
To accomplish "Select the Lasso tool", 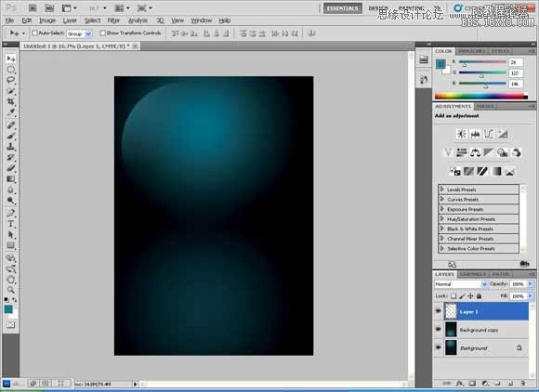I will pyautogui.click(x=11, y=80).
